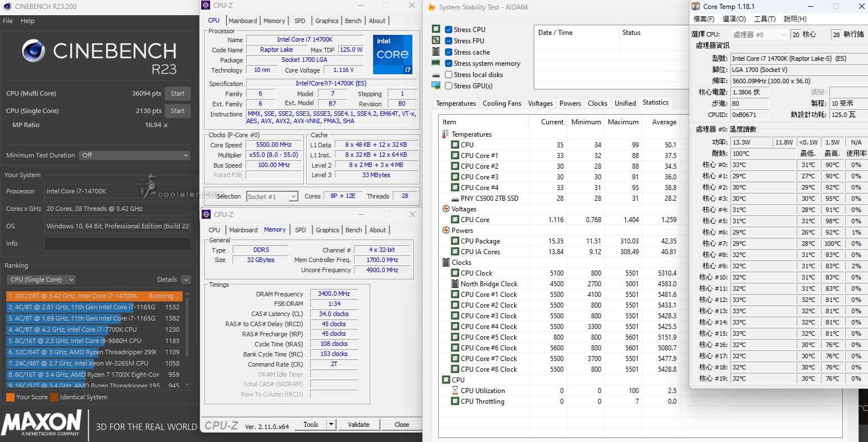This screenshot has height=442, width=868.
Task: Click the Tools button in CPU-Z
Action: 311,425
